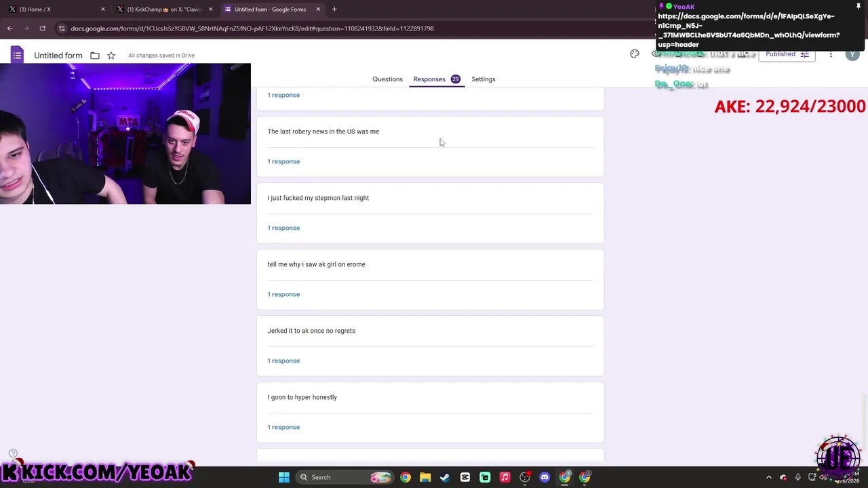The image size is (868, 488).
Task: Switch to the Questions tab
Action: [x=387, y=79]
